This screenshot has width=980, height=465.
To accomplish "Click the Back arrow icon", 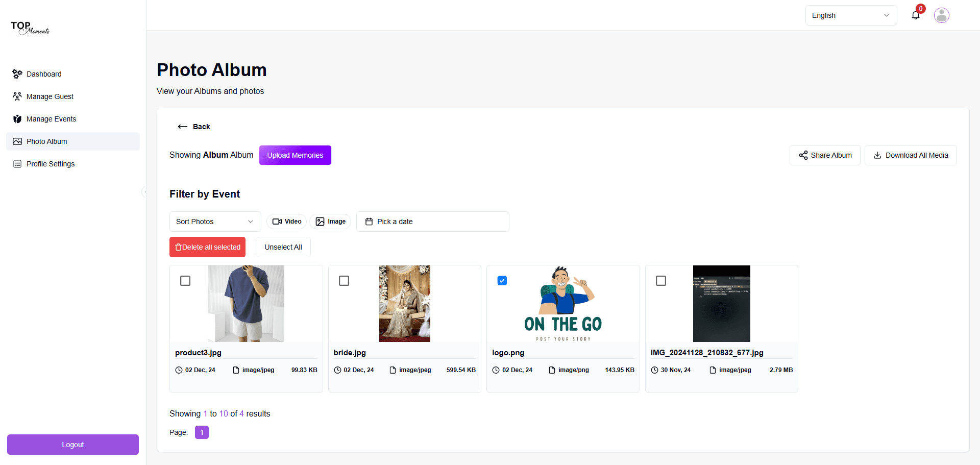I will [182, 127].
